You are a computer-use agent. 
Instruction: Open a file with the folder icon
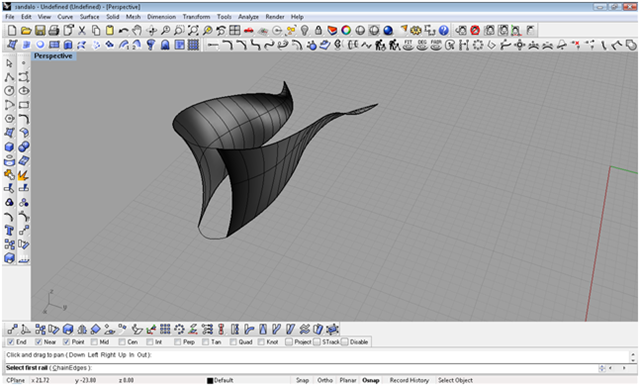pos(26,30)
